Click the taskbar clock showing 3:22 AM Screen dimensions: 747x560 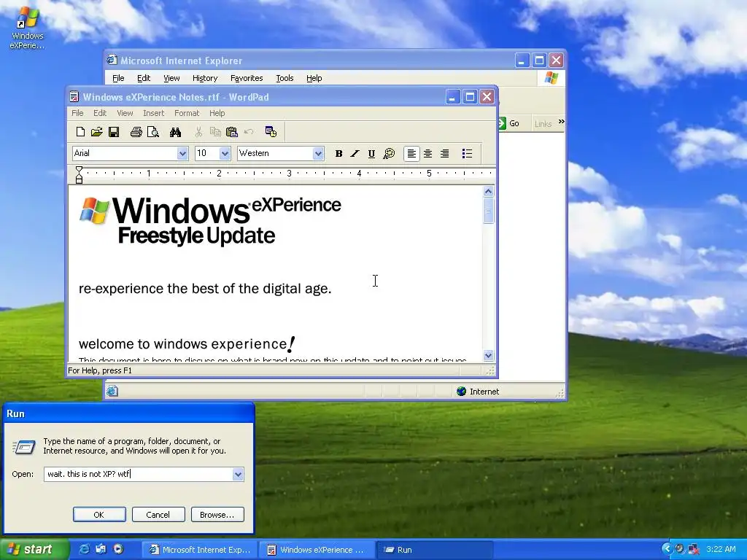pyautogui.click(x=721, y=550)
